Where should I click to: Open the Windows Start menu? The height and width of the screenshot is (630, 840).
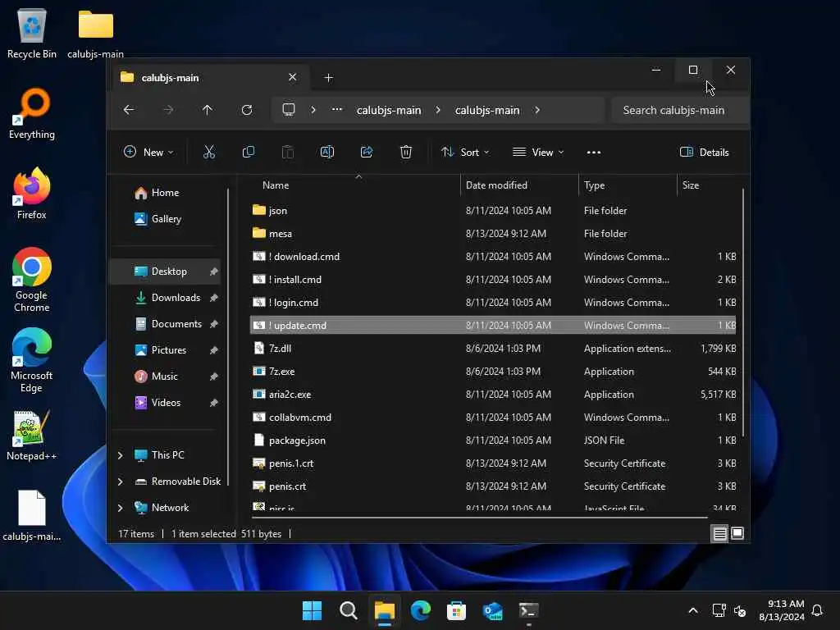point(313,610)
